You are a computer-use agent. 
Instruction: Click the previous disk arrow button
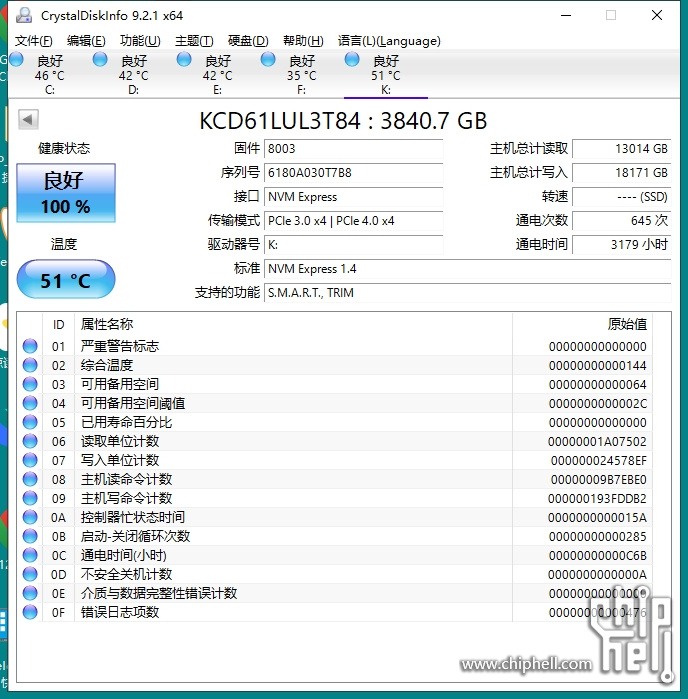click(28, 119)
